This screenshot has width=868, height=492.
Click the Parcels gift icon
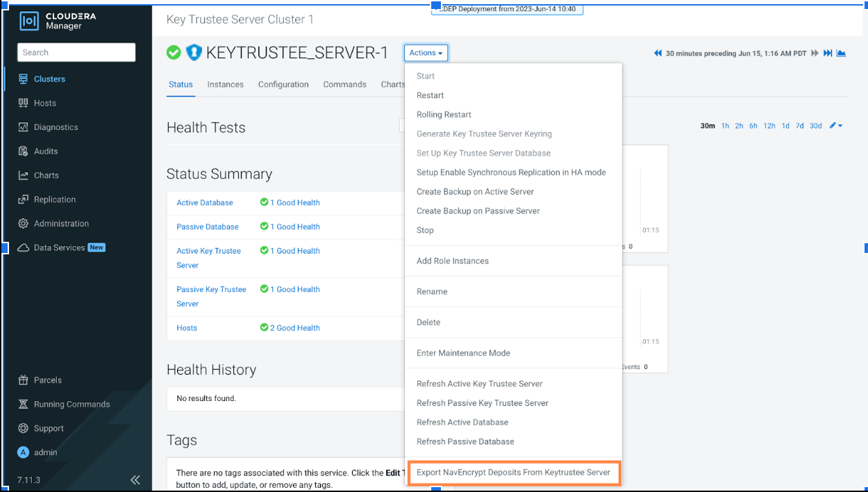coord(23,380)
